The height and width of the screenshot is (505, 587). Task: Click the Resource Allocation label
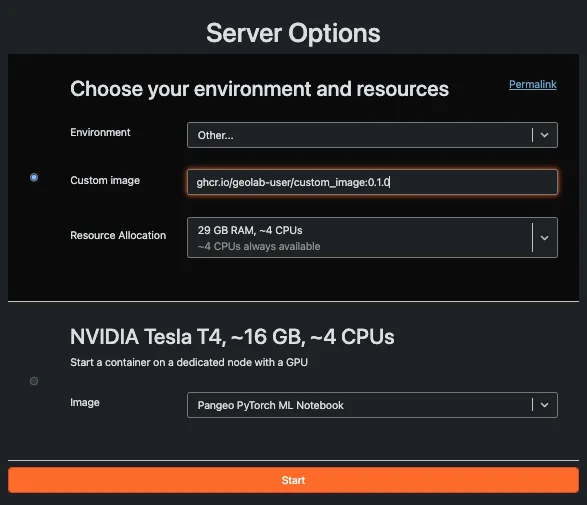118,235
